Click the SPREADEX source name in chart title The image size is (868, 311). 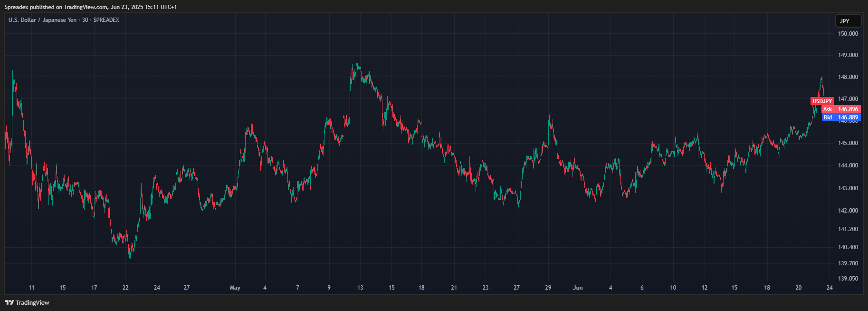(106, 20)
